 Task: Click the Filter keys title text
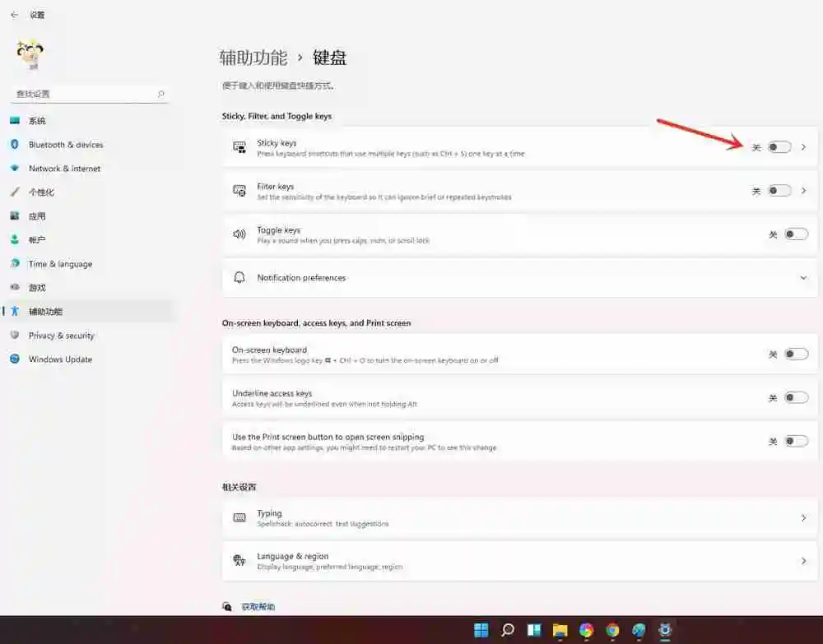(x=276, y=186)
